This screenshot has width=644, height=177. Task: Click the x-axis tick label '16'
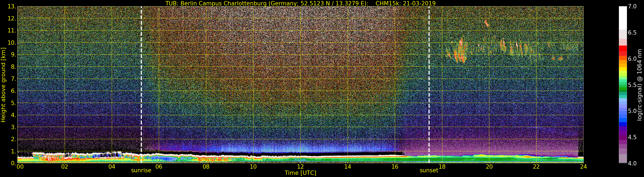point(395,167)
